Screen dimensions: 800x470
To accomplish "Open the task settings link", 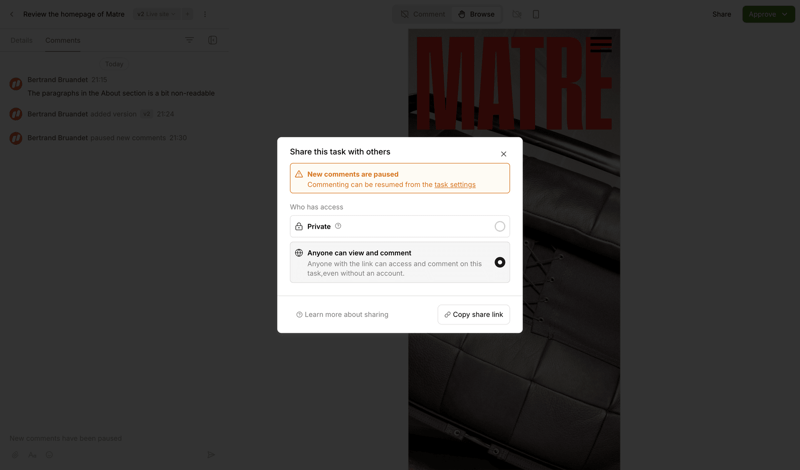I will [x=455, y=185].
